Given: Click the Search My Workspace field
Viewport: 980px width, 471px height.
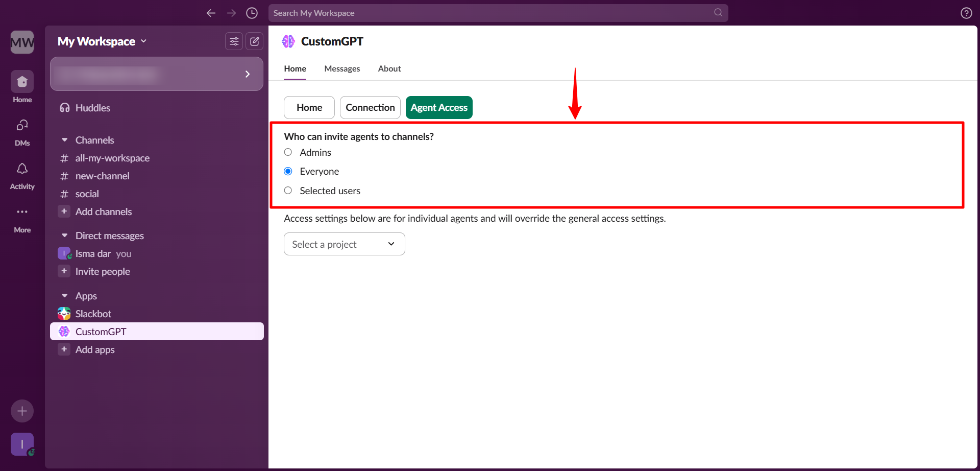Looking at the screenshot, I should 498,13.
